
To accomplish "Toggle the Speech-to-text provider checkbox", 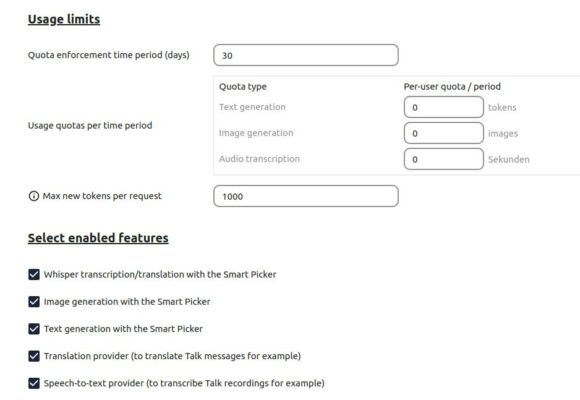I will [34, 383].
